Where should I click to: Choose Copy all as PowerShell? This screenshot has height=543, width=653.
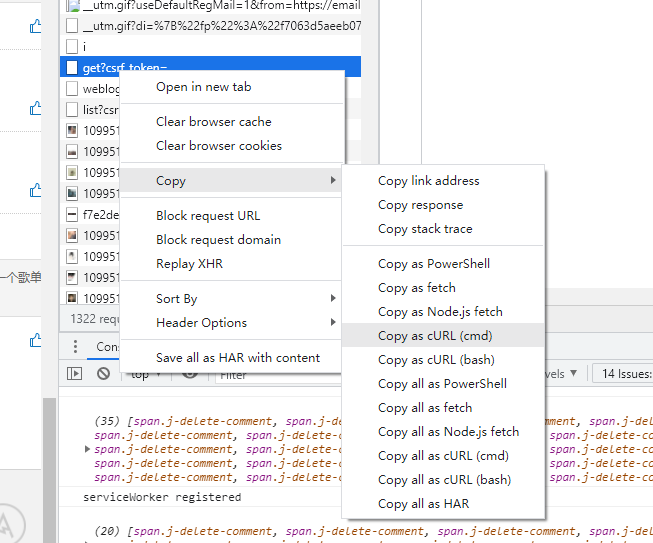pyautogui.click(x=443, y=384)
